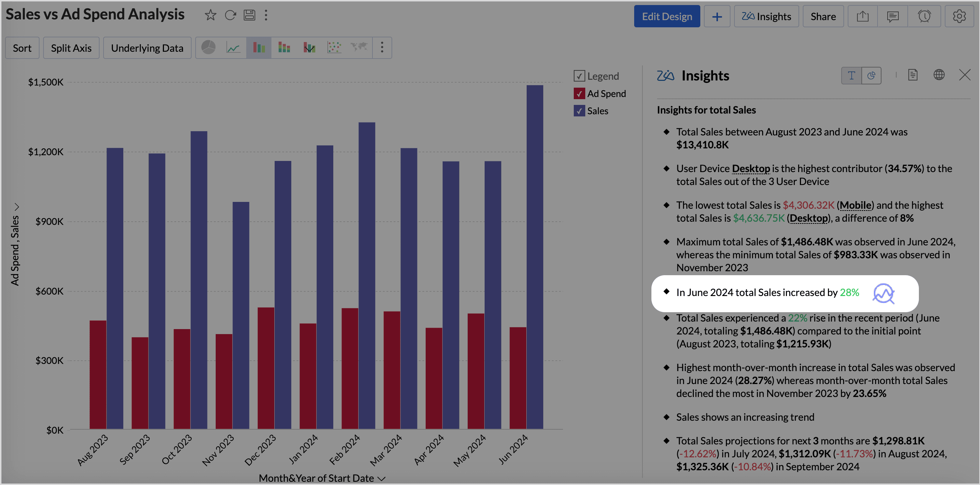
Task: Select the map chart icon
Action: point(359,47)
